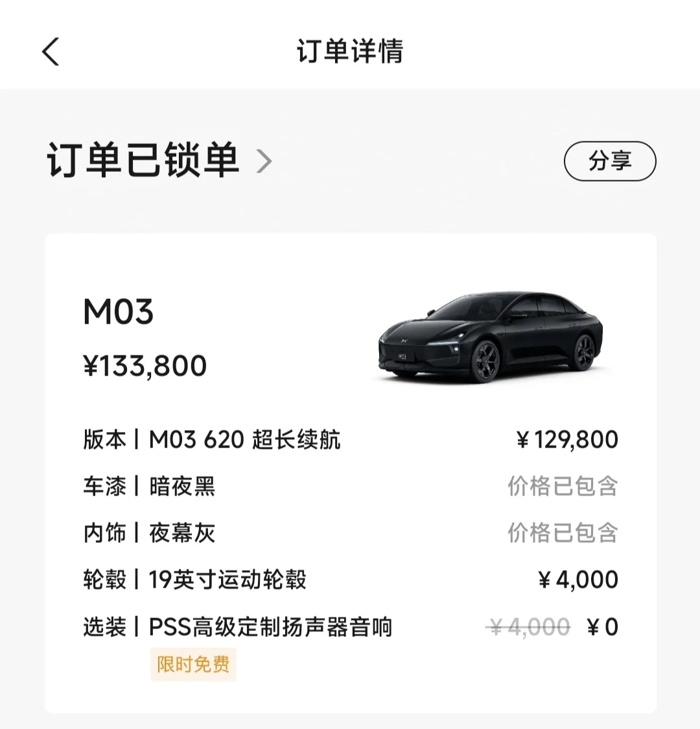The width and height of the screenshot is (700, 729).
Task: Click the M03 model name
Action: click(x=119, y=311)
